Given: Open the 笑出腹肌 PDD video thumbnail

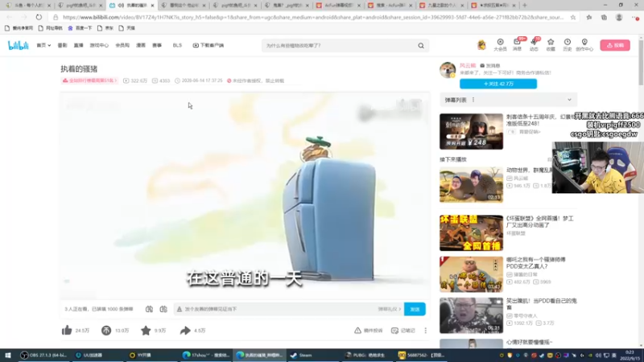Looking at the screenshot, I should 471,315.
